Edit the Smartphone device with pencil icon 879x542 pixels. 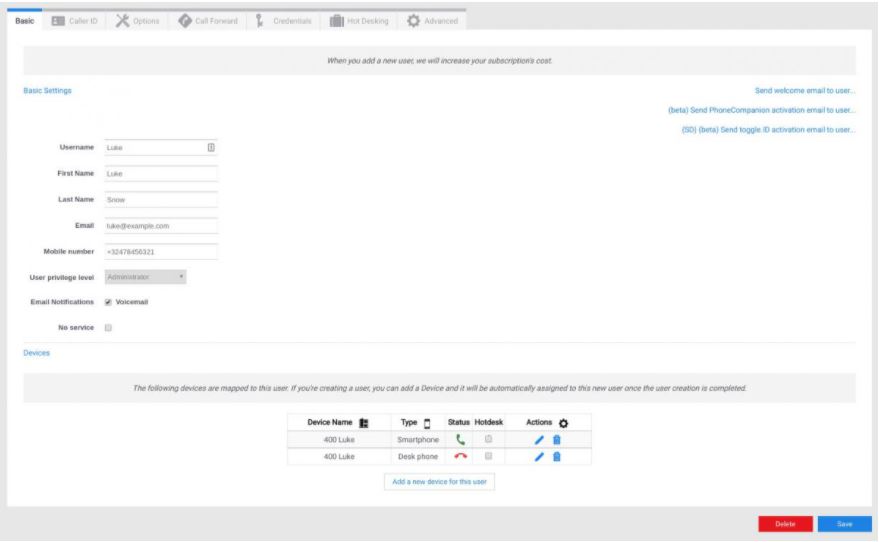[x=539, y=440]
